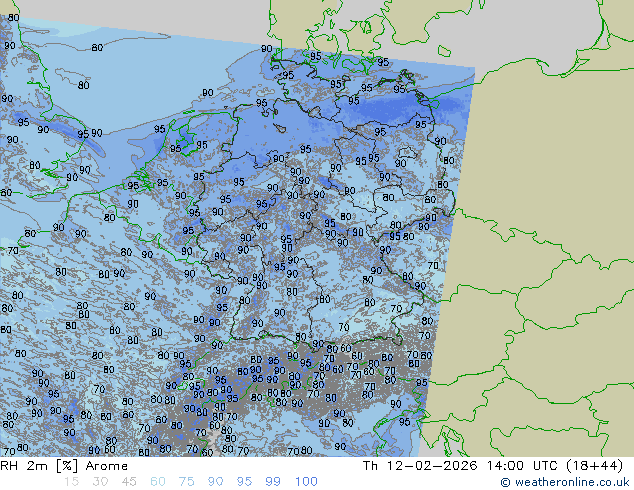The image size is (634, 490).
Task: Click the "Th 12-02-2026 14:00 UTC (18+44)" timestamp
Action: [x=493, y=466]
